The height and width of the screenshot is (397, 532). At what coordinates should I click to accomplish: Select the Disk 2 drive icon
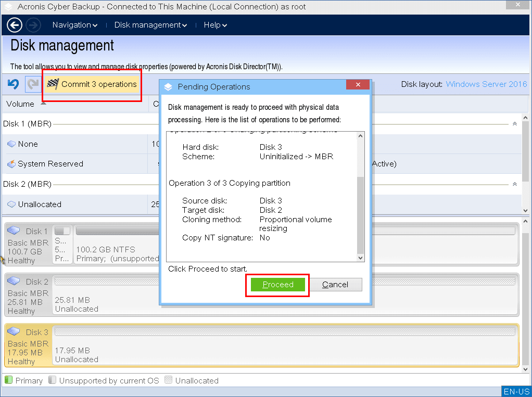click(x=14, y=281)
